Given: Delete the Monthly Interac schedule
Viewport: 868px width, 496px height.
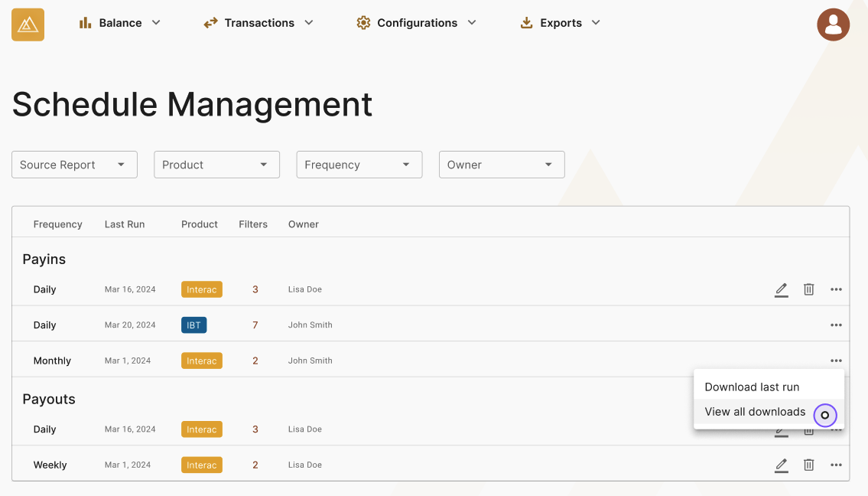Looking at the screenshot, I should tap(808, 361).
